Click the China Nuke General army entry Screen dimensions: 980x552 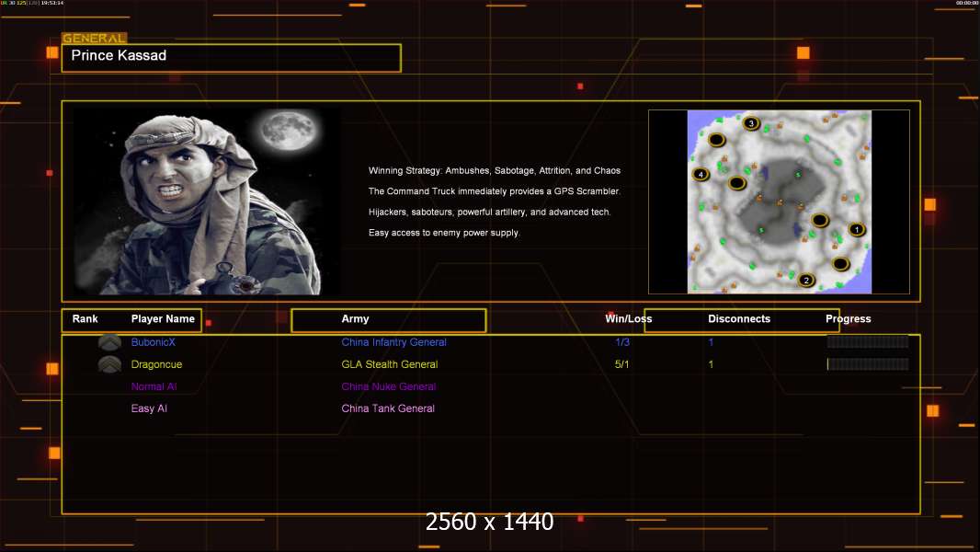[x=388, y=386]
